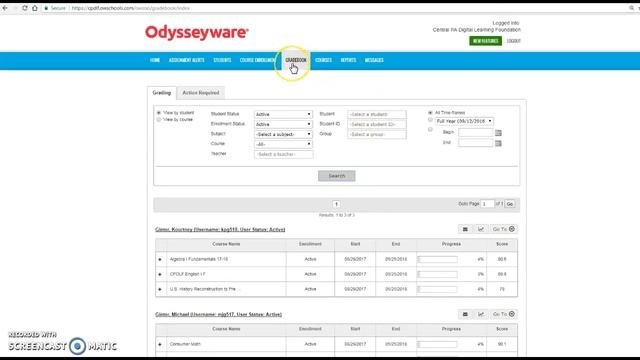Open the Messages navigation item
This screenshot has width=640, height=360.
point(374,60)
